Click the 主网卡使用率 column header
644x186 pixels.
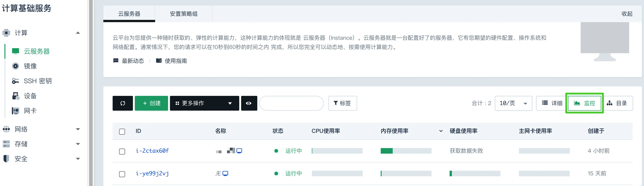pos(535,131)
